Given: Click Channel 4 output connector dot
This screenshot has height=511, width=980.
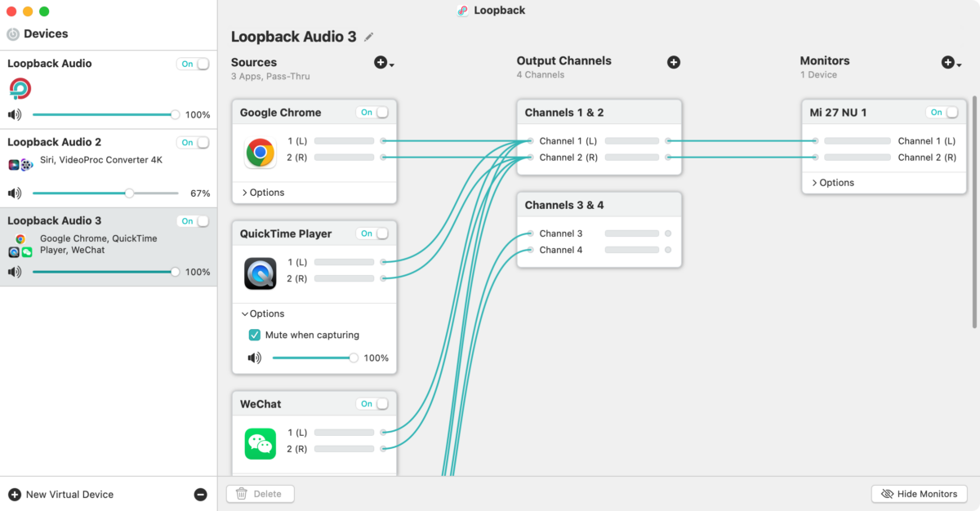Looking at the screenshot, I should [668, 250].
